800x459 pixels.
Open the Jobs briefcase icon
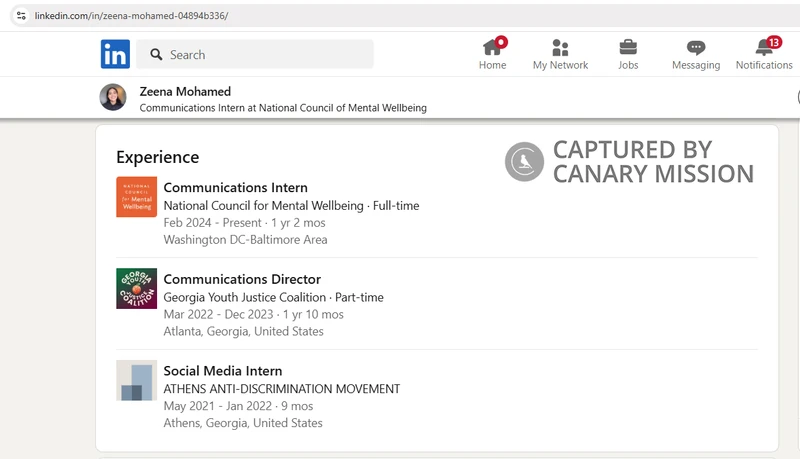(628, 47)
